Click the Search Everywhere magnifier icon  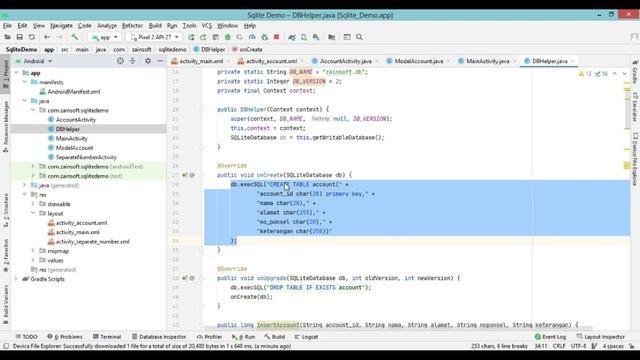click(x=359, y=37)
